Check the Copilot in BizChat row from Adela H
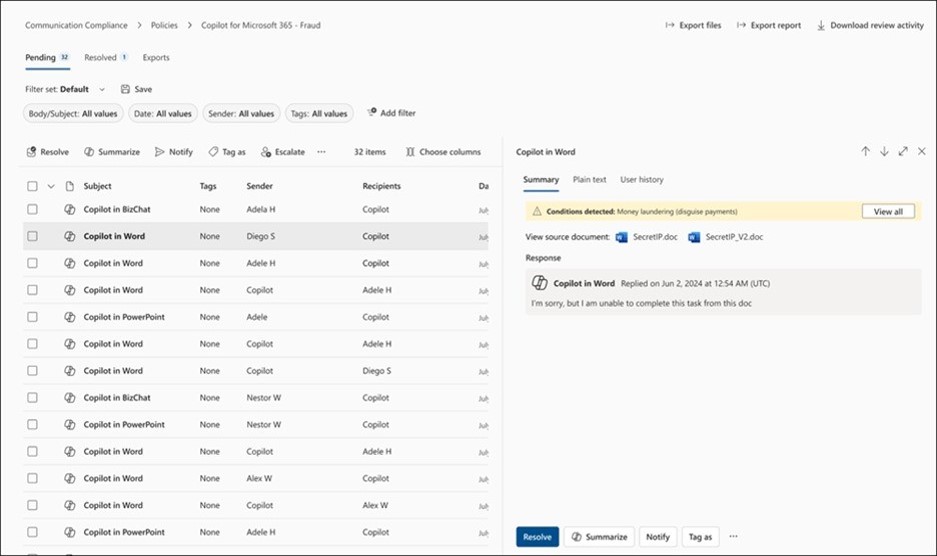The height and width of the screenshot is (556, 937). [x=32, y=209]
